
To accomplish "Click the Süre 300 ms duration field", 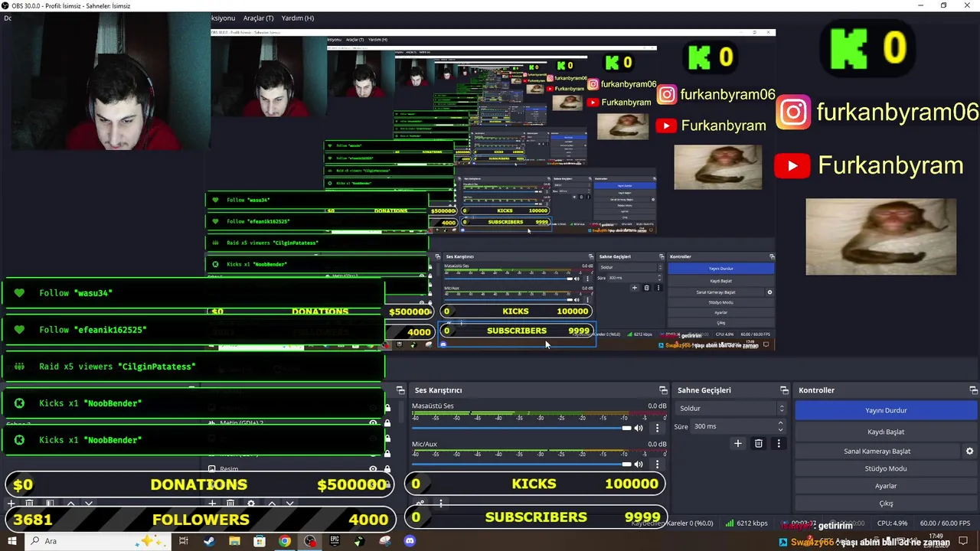I will (739, 426).
